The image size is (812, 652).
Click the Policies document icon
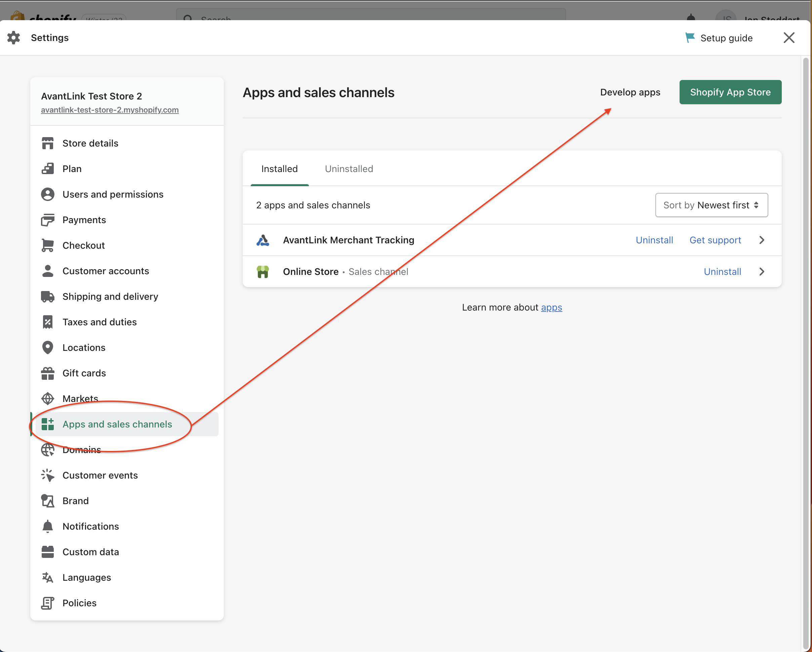pos(48,603)
